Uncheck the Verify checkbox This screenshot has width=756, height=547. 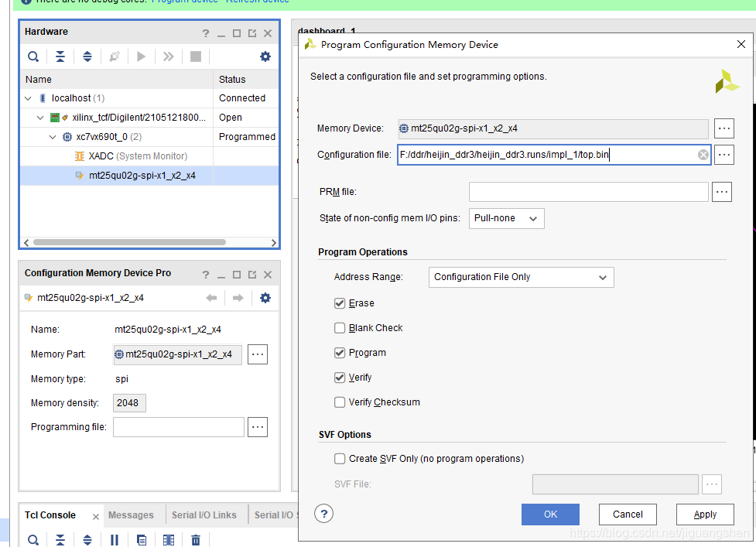340,378
